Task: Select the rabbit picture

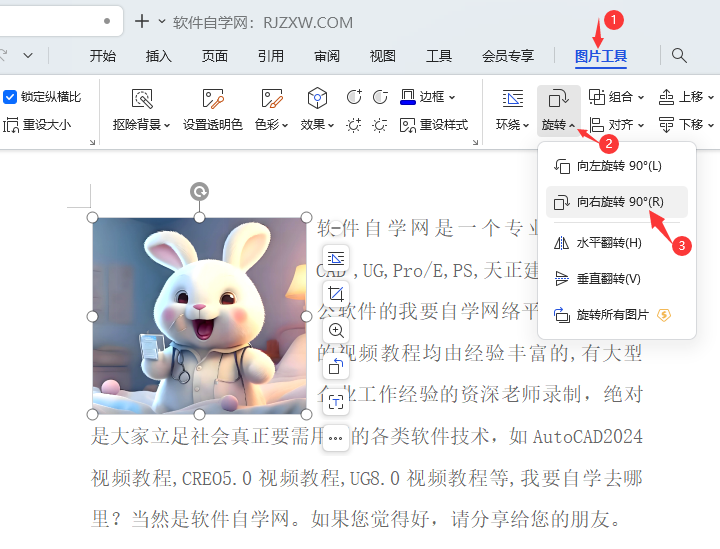Action: click(199, 316)
